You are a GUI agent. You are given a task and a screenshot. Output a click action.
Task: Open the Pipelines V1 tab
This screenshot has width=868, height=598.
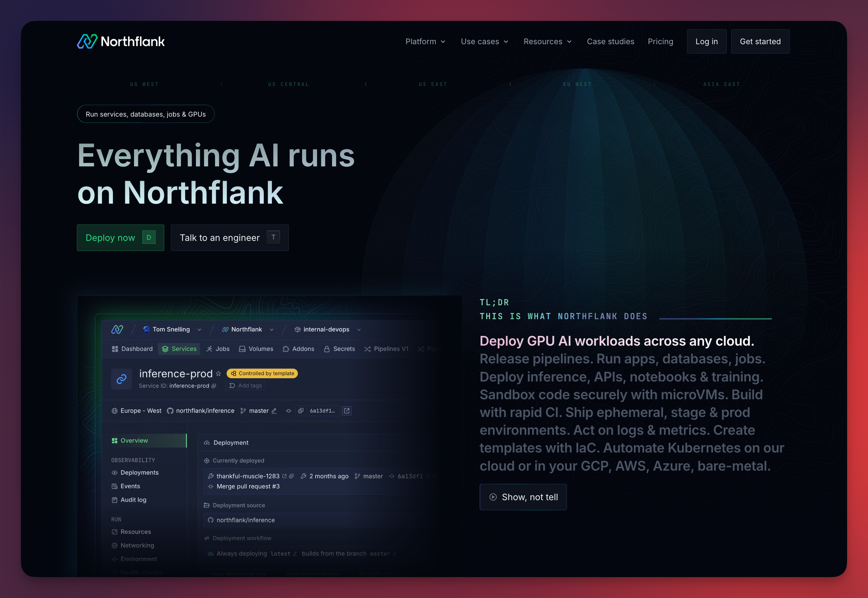pyautogui.click(x=386, y=349)
